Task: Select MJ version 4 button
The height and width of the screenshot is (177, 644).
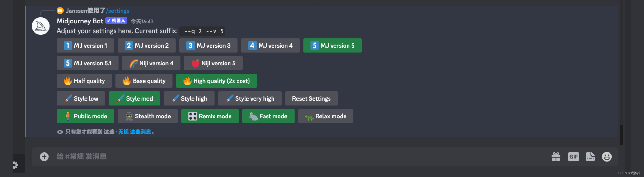Action: click(x=270, y=45)
